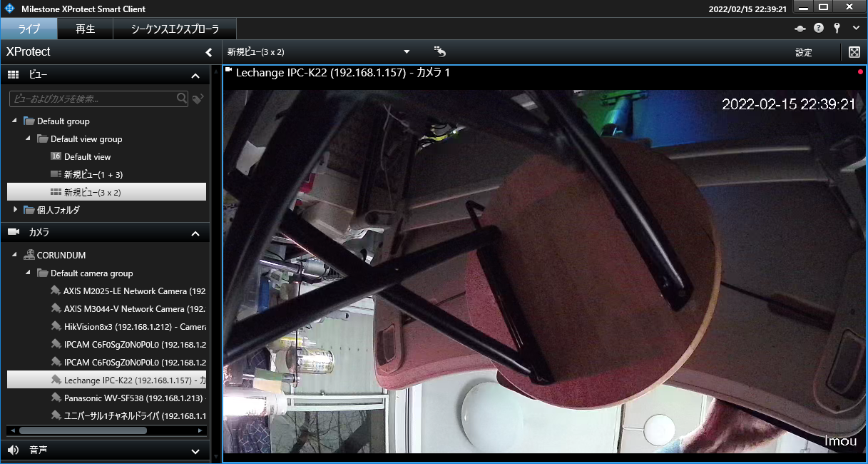Viewport: 868px width, 464px height.
Task: Click the 16 icon beside Default view
Action: [x=56, y=156]
